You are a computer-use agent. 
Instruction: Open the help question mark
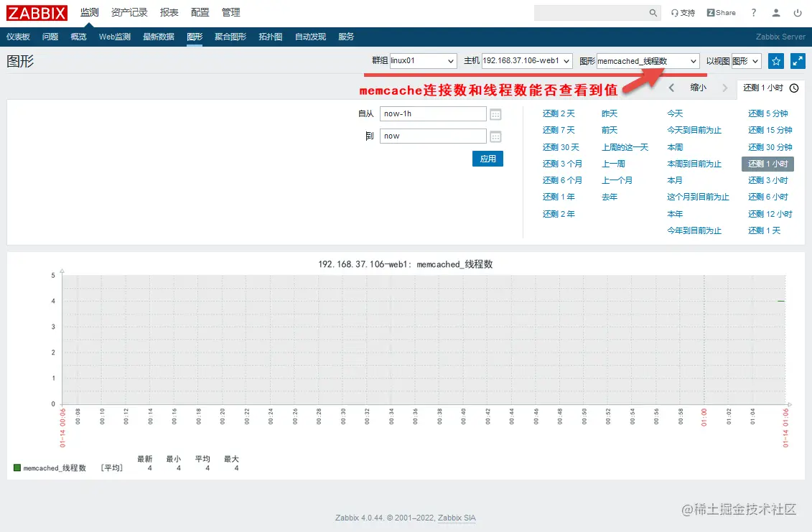tap(753, 12)
